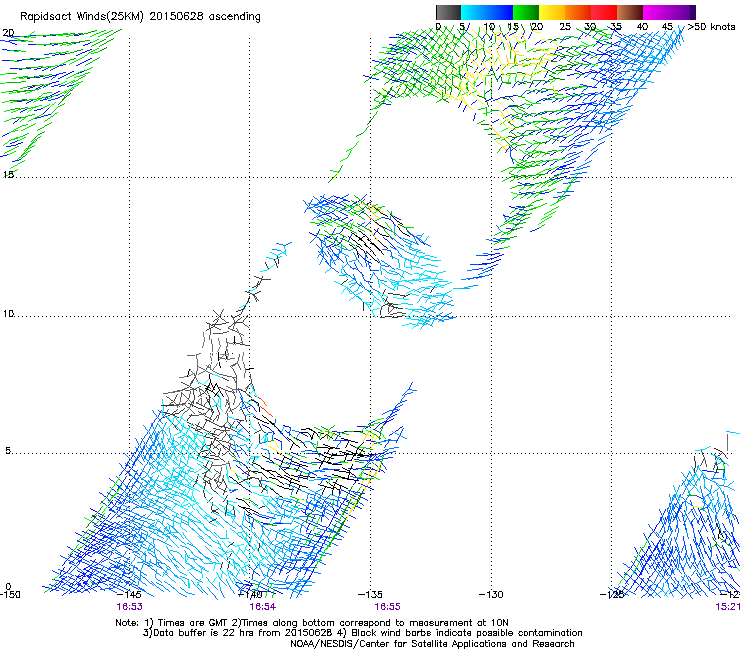Click the orange wind barb near 7N 140W
The width and height of the screenshot is (740, 650).
(x=265, y=407)
